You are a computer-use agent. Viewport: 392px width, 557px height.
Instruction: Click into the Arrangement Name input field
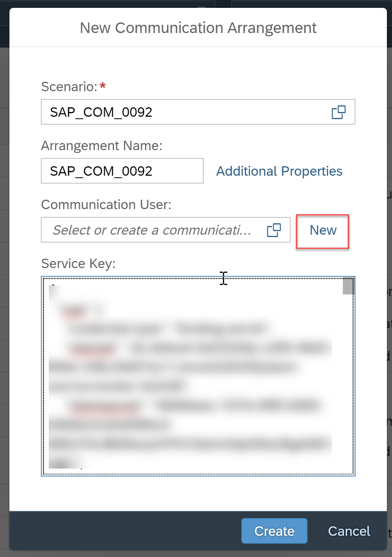122,171
